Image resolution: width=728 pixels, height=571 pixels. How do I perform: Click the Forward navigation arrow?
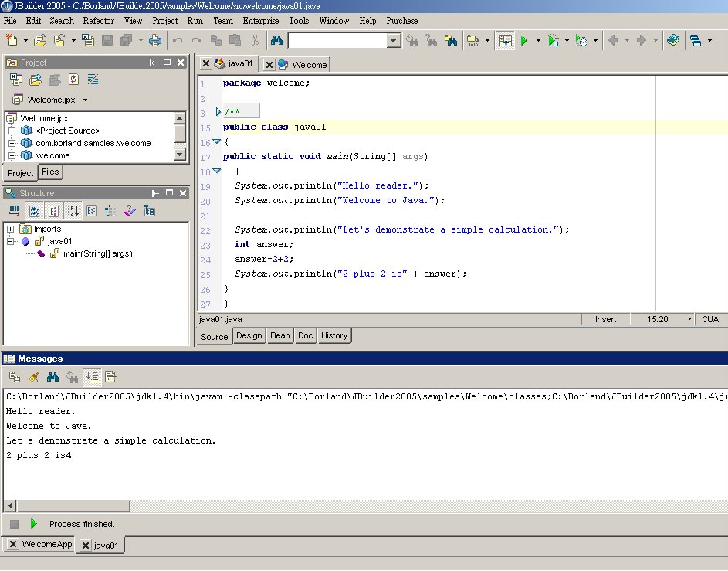[642, 40]
